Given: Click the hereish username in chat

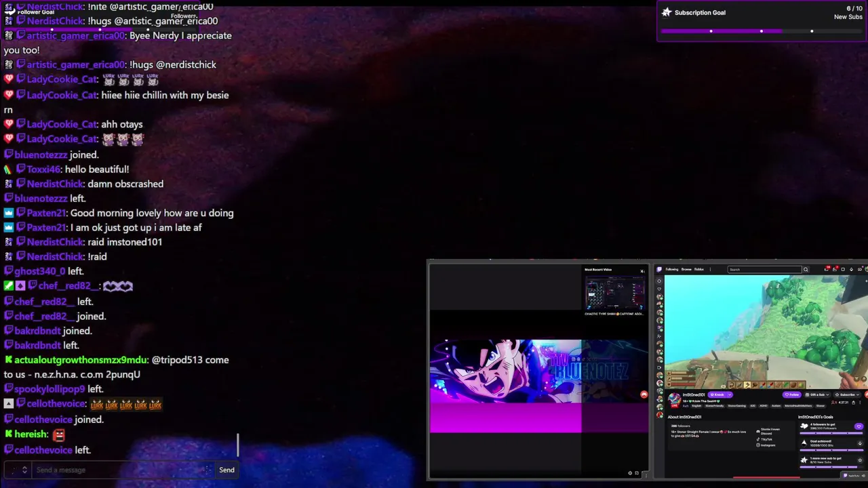Looking at the screenshot, I should pyautogui.click(x=31, y=434).
